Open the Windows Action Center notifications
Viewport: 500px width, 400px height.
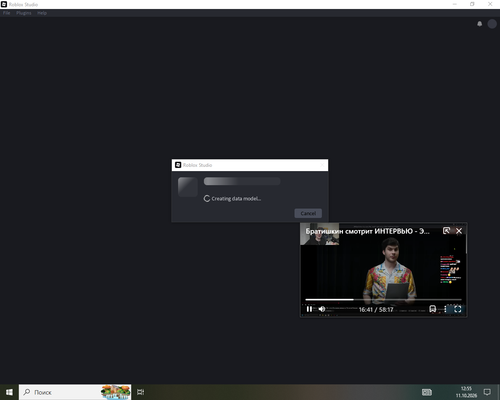click(487, 392)
